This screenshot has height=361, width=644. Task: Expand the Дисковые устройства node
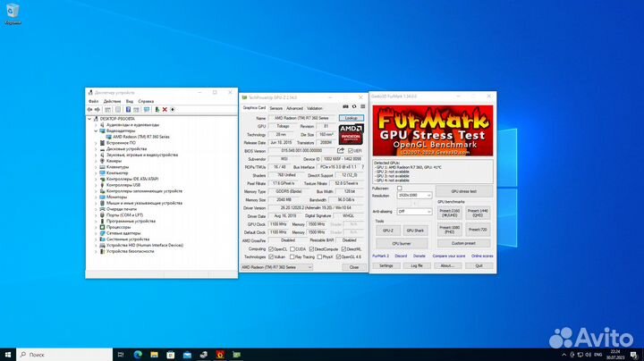(x=96, y=149)
